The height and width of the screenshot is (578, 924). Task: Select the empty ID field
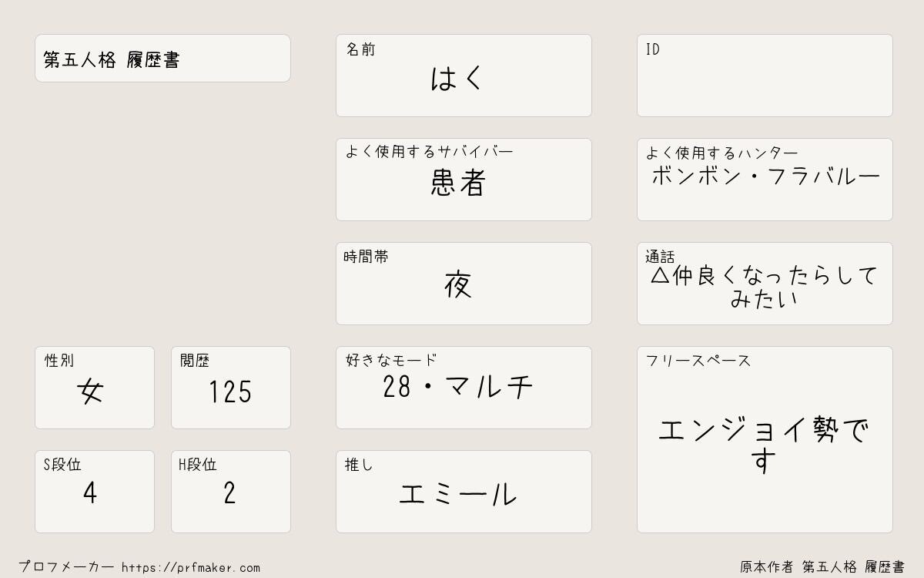[765, 76]
